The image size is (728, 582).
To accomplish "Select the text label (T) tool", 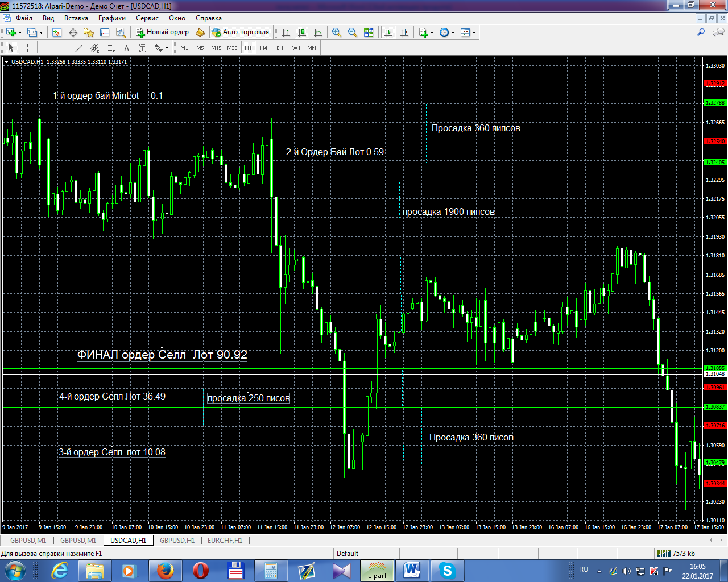I will pos(142,48).
